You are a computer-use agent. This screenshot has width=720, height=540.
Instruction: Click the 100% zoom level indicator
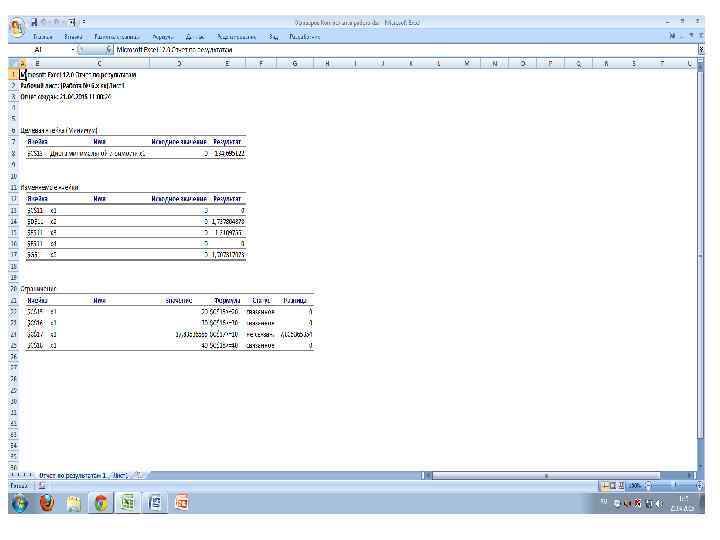(x=635, y=485)
